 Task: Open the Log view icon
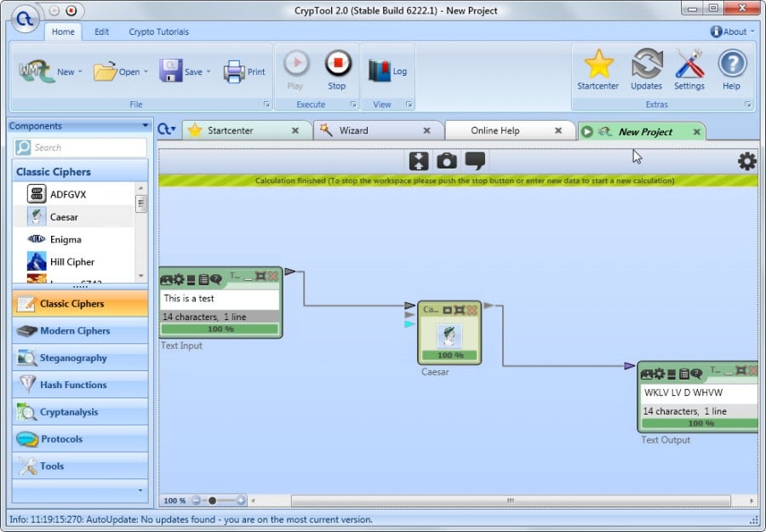[380, 72]
